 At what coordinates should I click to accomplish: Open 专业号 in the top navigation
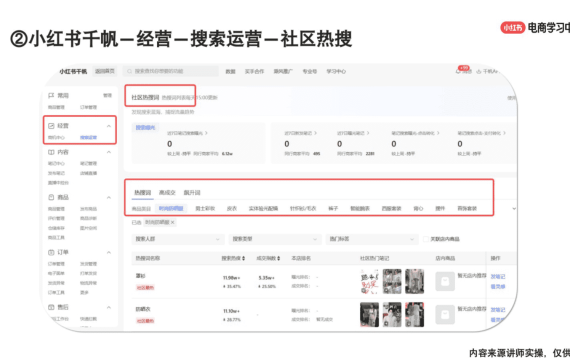(x=310, y=71)
